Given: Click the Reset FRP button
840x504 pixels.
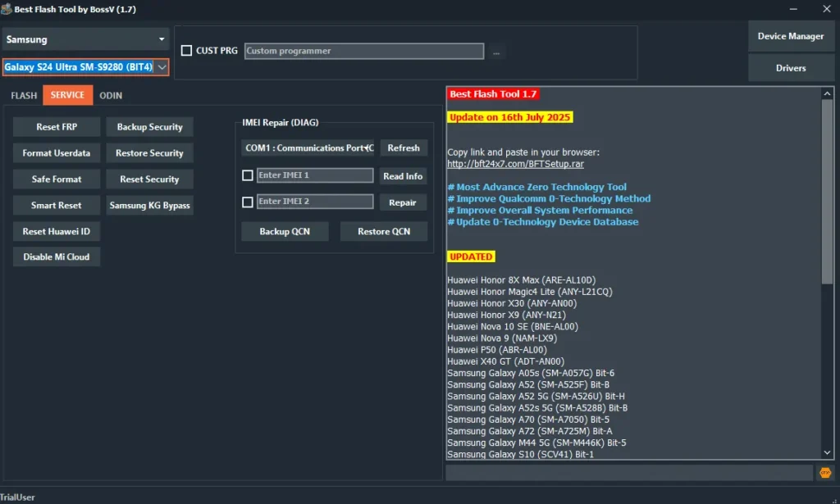Looking at the screenshot, I should [x=57, y=127].
